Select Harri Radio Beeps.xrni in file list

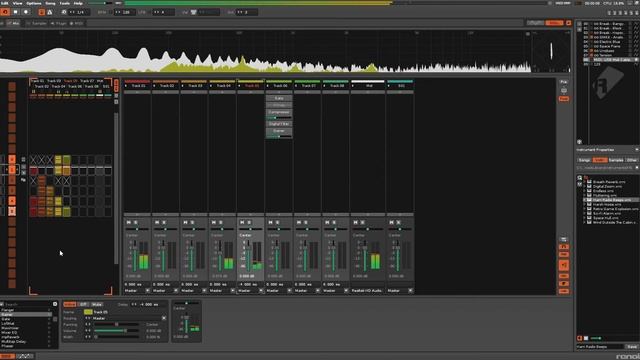coord(611,200)
